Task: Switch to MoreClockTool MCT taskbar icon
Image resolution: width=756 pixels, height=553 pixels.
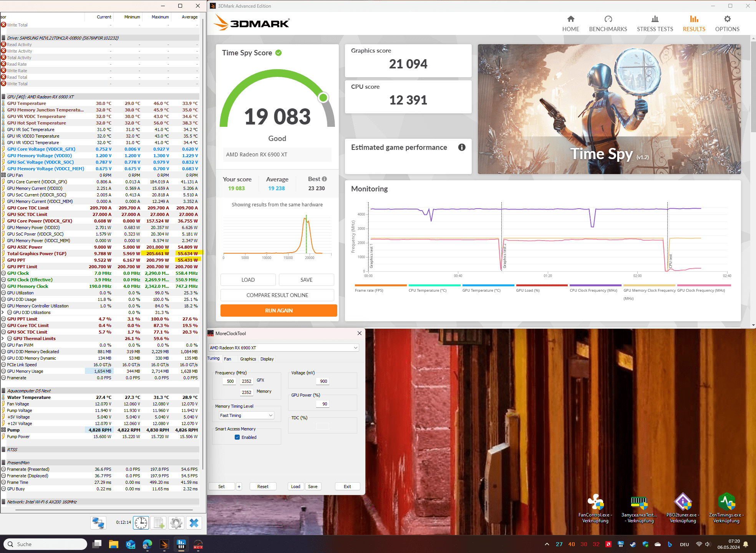Action: [198, 544]
